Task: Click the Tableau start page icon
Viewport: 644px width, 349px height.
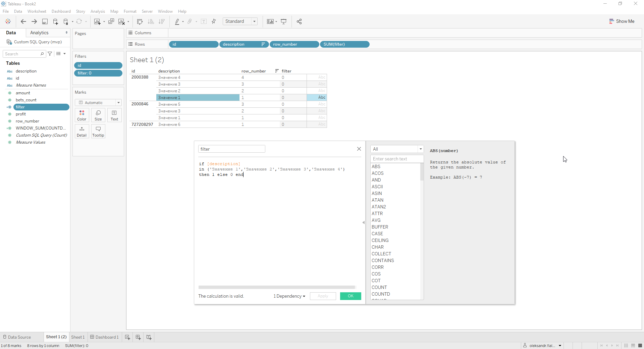Action: coord(8,21)
